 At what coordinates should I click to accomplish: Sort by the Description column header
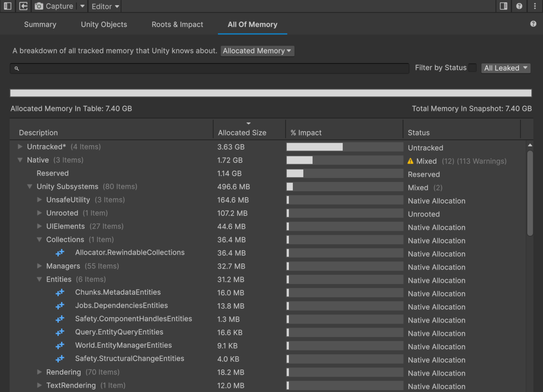(x=38, y=133)
